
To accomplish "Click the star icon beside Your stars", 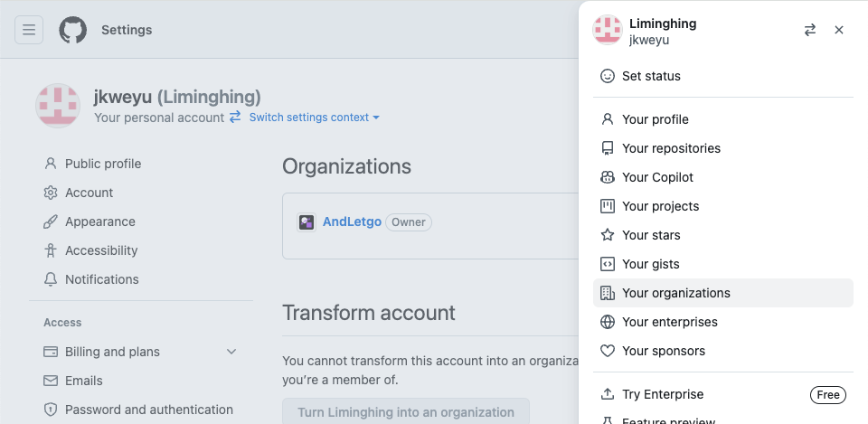I will click(x=608, y=235).
